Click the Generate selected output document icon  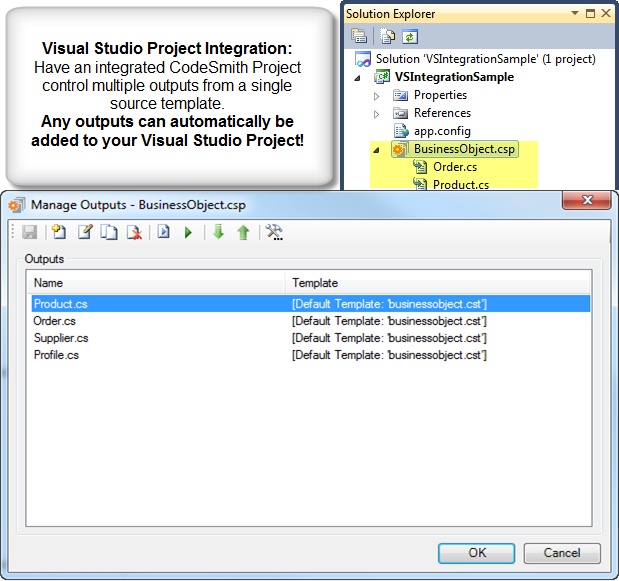click(x=163, y=232)
